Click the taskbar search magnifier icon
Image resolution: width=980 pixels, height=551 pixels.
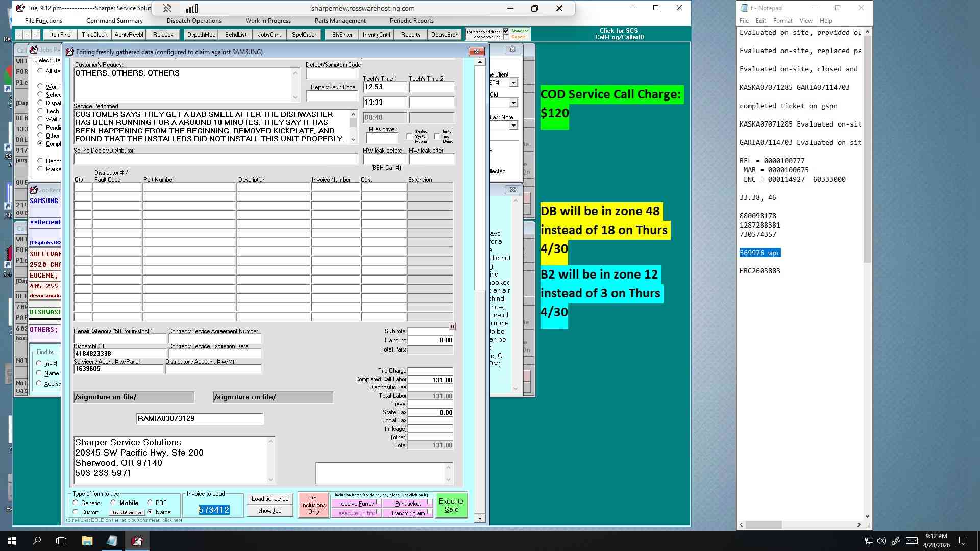pos(37,541)
